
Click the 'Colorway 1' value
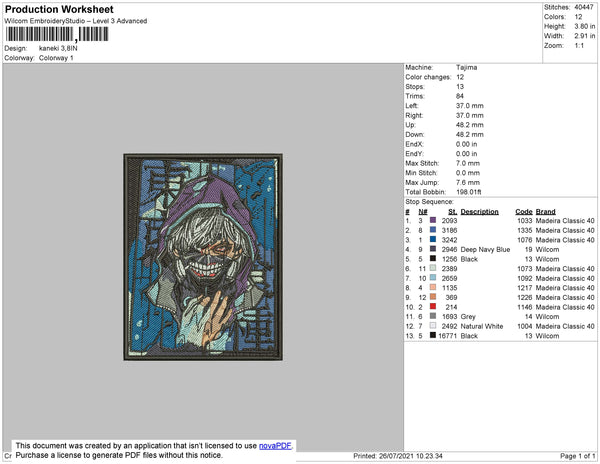click(x=56, y=58)
